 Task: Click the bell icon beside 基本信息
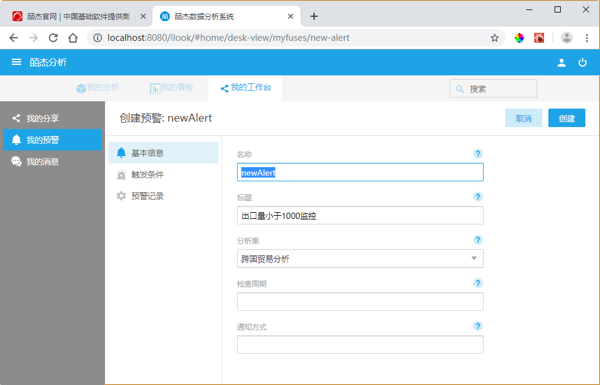point(121,153)
